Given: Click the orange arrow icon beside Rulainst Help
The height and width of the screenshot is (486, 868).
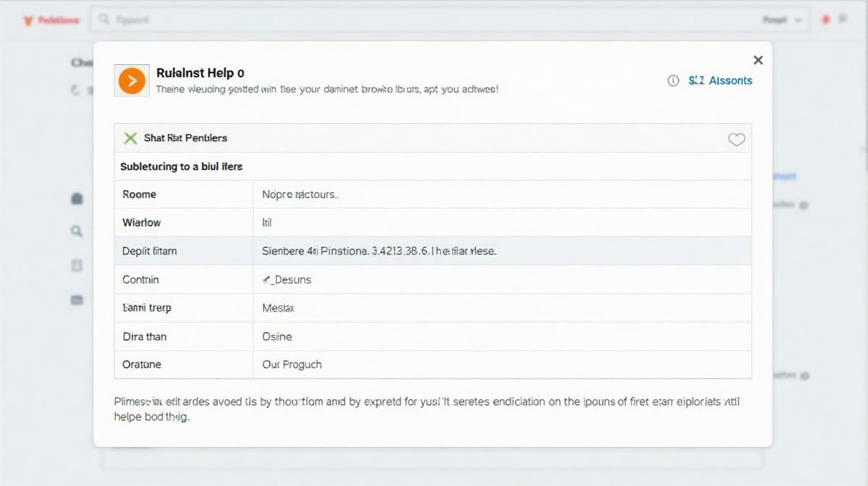Looking at the screenshot, I should [x=132, y=81].
